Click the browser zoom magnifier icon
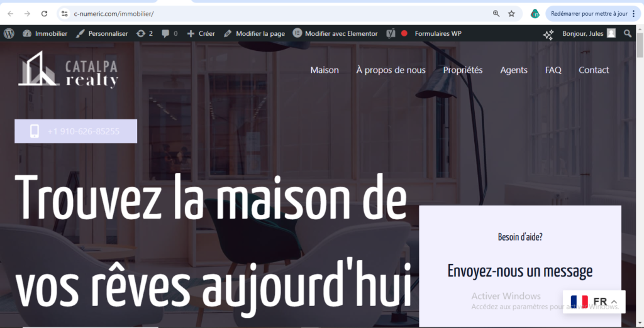Image resolution: width=644 pixels, height=328 pixels. (x=496, y=13)
